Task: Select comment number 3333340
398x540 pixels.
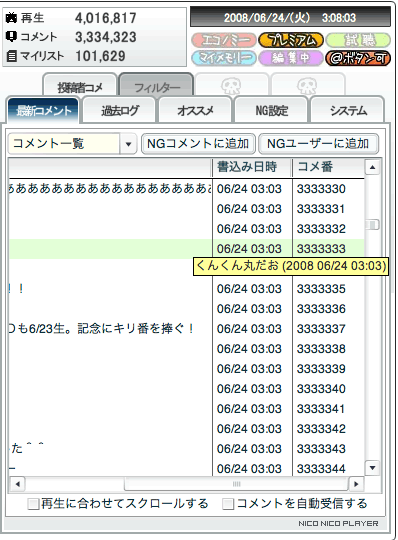Action: [x=321, y=389]
